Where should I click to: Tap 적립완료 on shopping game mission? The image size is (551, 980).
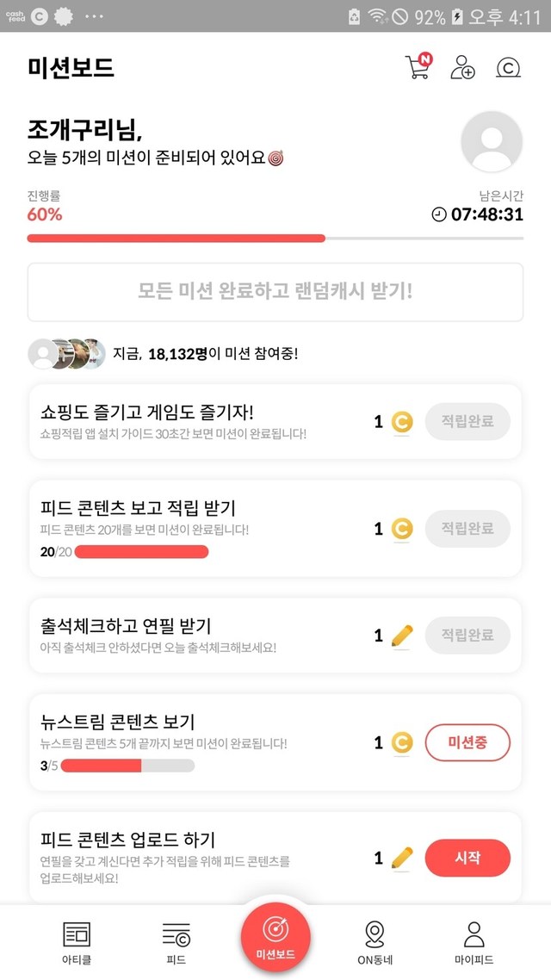[467, 422]
